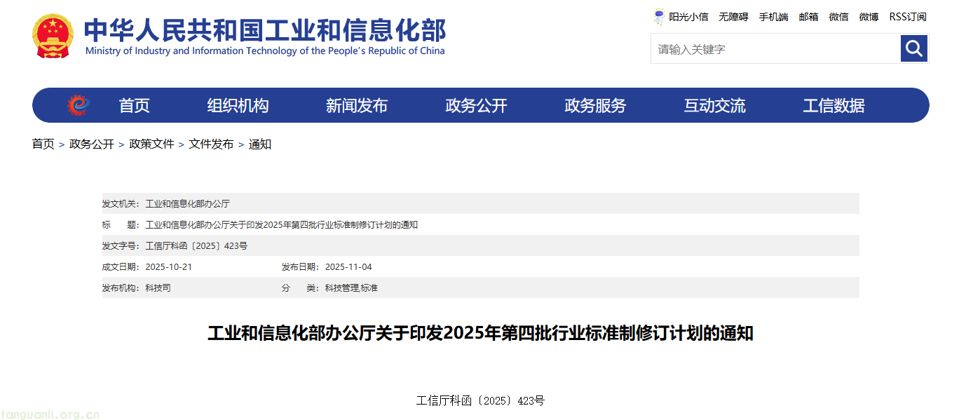Click the search magnifier icon
Viewport: 980px width, 420px height.
pyautogui.click(x=913, y=48)
